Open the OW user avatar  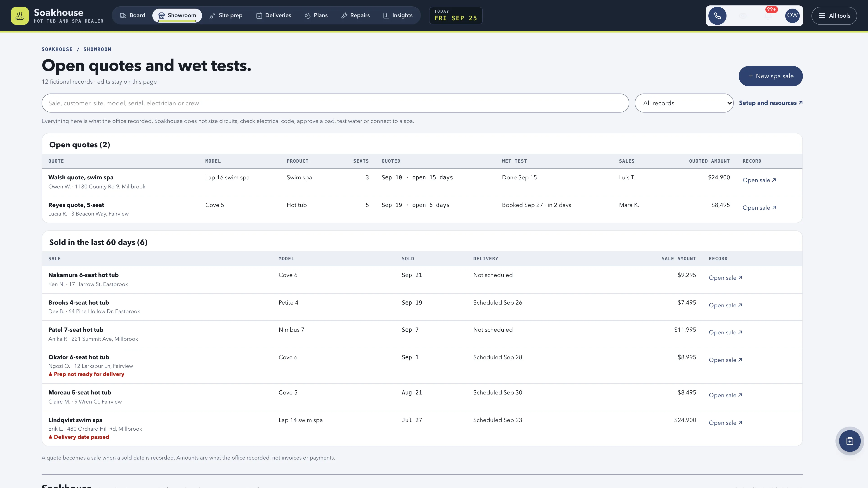coord(792,16)
